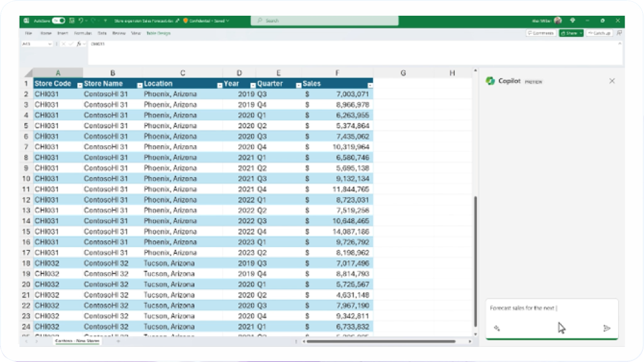Open the Store Name filter dropdown
644x362 pixels.
pos(140,85)
